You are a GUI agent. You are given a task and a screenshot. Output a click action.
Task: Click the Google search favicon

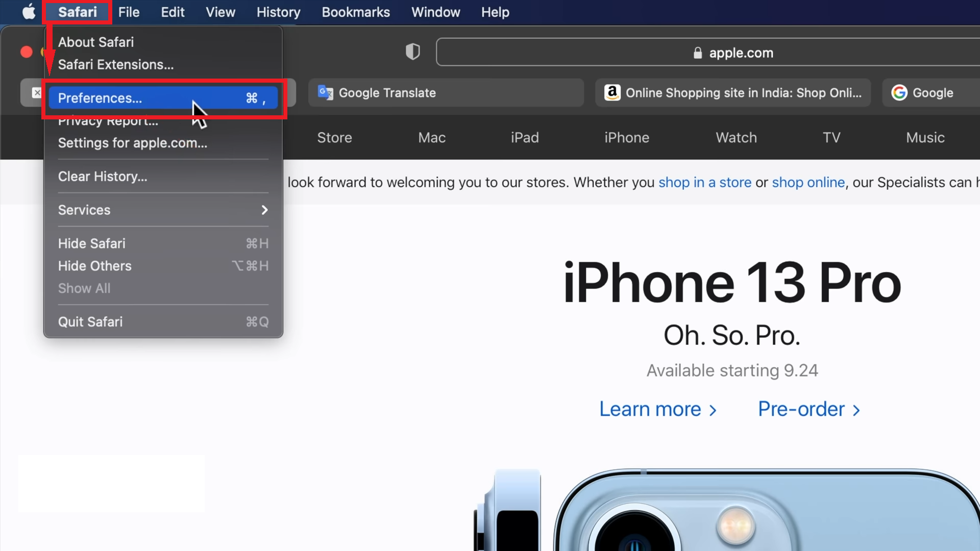point(899,92)
